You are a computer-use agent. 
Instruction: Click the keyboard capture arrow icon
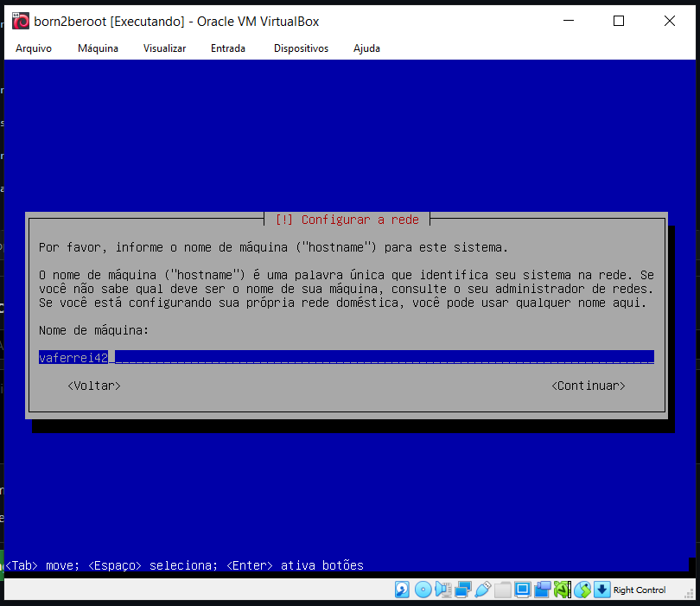601,590
